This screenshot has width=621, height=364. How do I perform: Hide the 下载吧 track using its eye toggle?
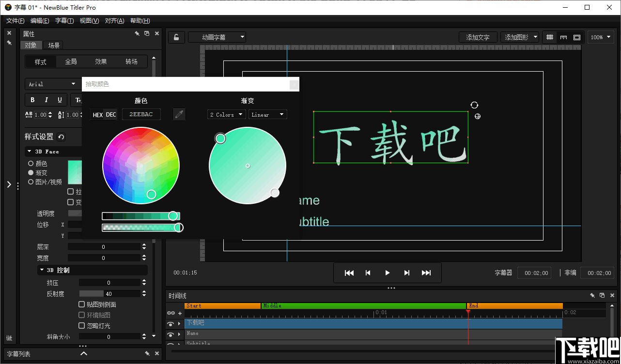pos(171,324)
